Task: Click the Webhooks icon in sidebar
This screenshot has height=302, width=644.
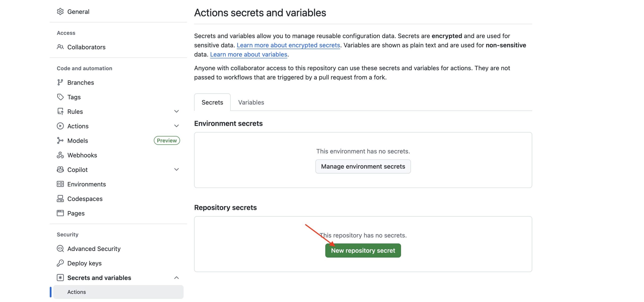Action: pos(60,155)
